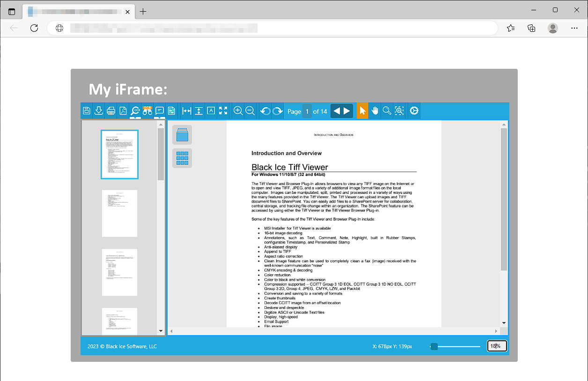Screen dimensions: 588x381
Task: Click the document vertical scrollbar thumb
Action: click(x=504, y=199)
